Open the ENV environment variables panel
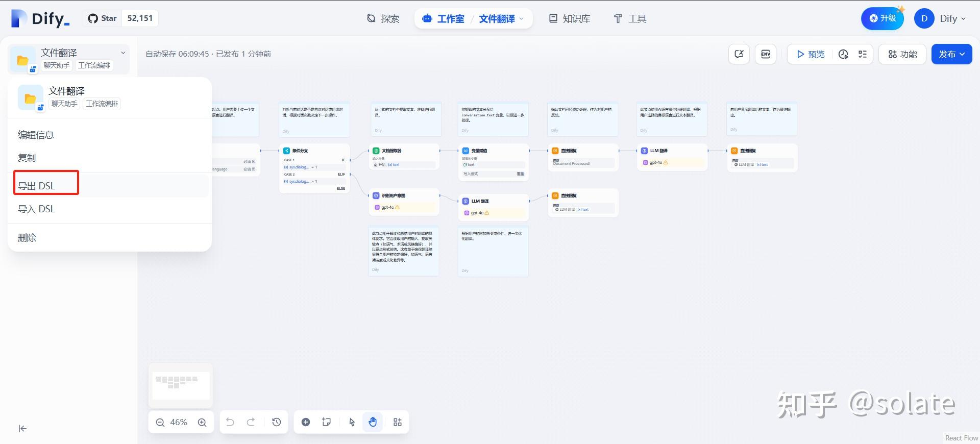 tap(766, 54)
